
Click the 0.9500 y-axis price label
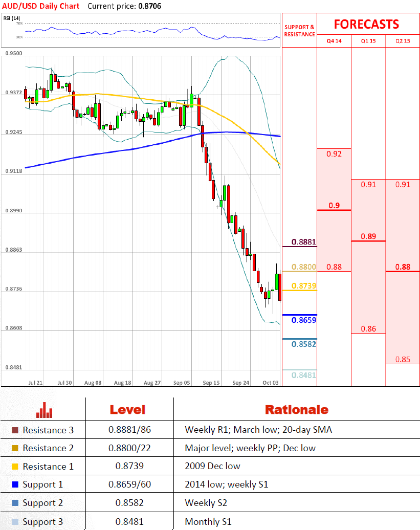point(13,53)
